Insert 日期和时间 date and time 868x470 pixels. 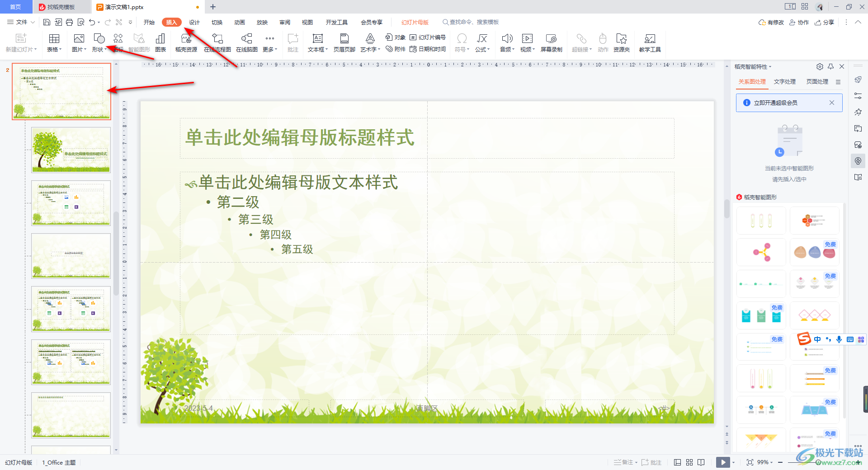428,49
